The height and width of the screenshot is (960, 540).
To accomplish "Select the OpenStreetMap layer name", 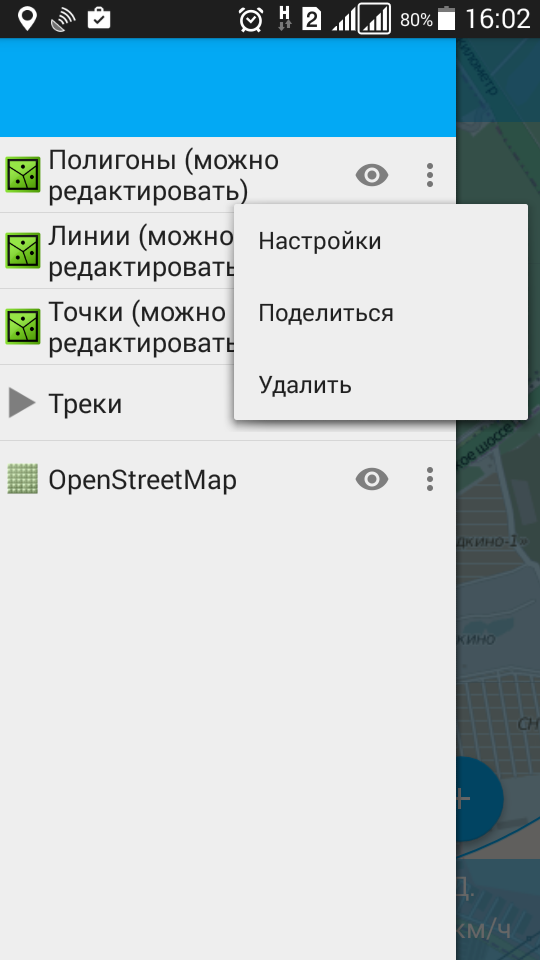I will click(x=142, y=480).
